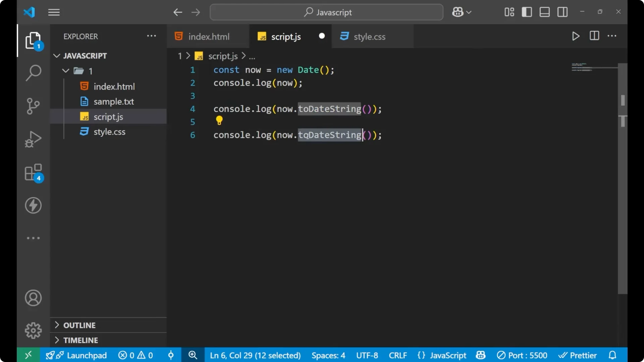Click the lightbulb code action on line 5
This screenshot has width=644, height=362.
point(219,120)
